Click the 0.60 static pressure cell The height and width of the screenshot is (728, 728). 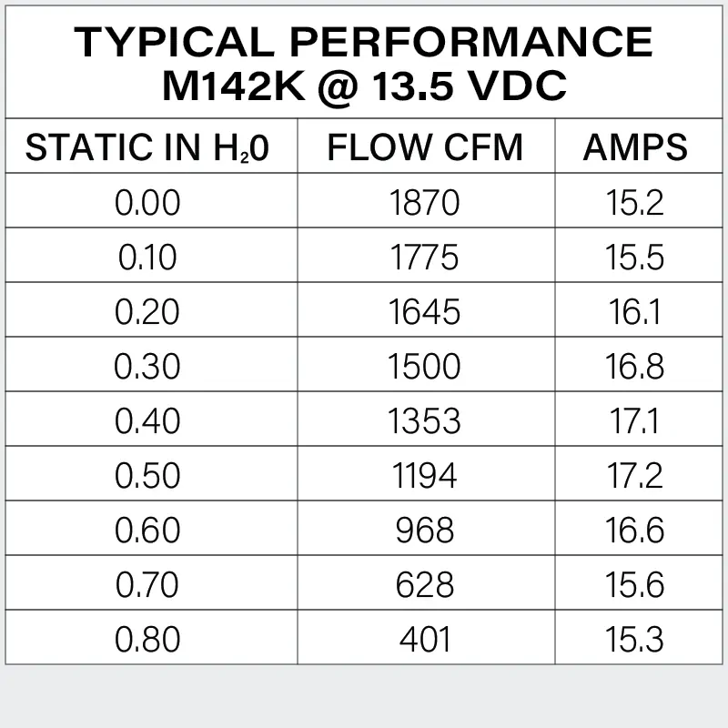click(147, 530)
